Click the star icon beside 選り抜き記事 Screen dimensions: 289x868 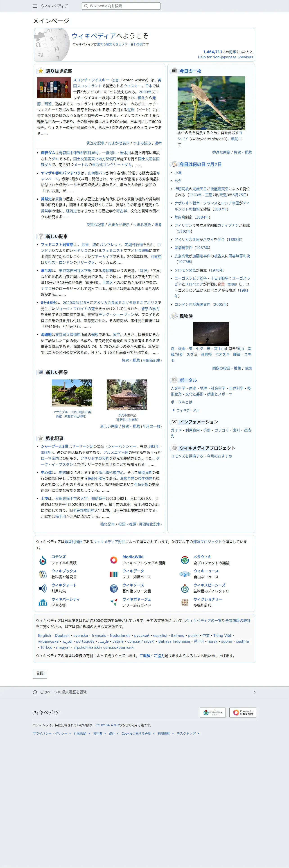click(x=40, y=71)
